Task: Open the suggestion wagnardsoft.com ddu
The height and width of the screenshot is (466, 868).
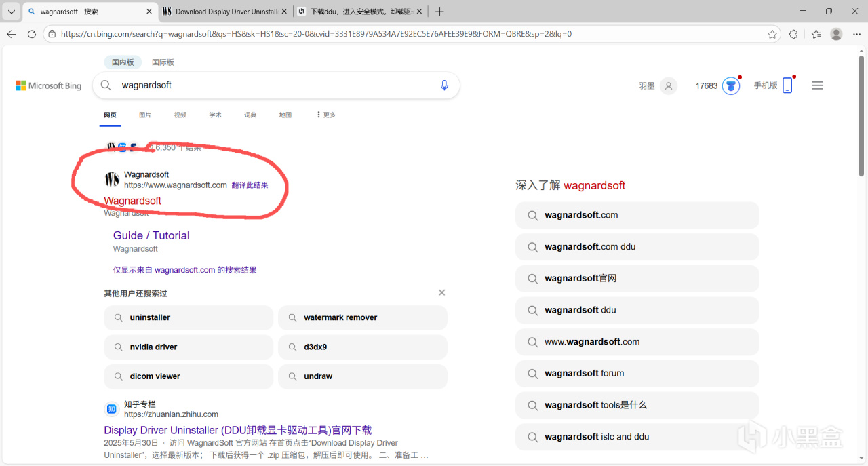Action: coord(637,247)
